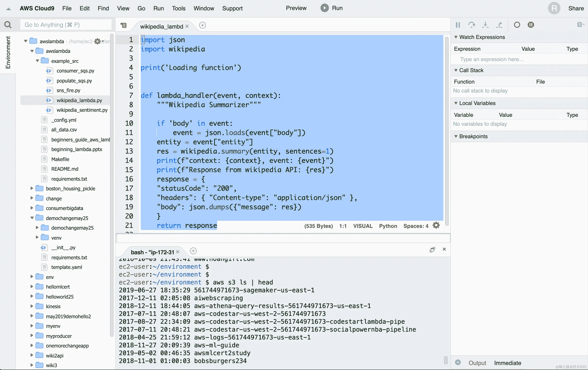This screenshot has height=370, width=588.
Task: Toggle deactivate all breakpoints circle
Action: (x=517, y=25)
